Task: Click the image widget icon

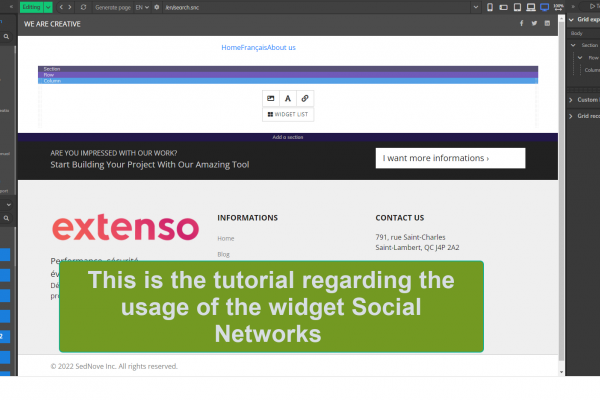Action: (270, 98)
